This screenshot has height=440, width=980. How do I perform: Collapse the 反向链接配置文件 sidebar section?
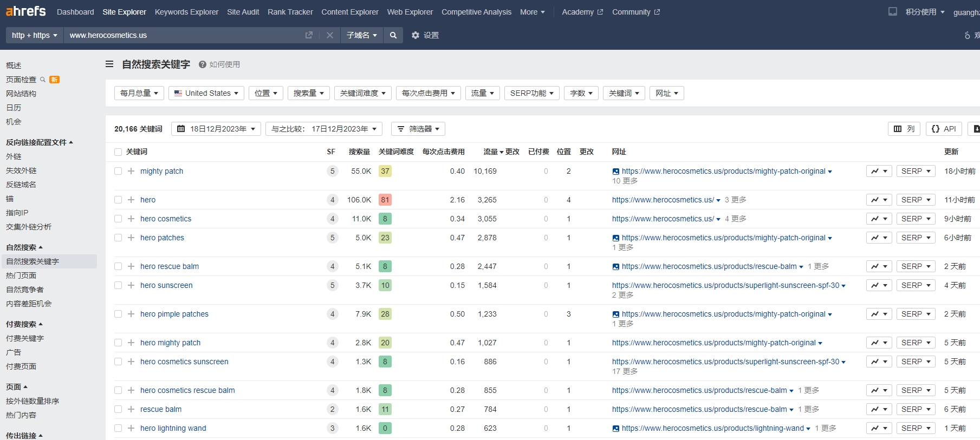click(40, 142)
